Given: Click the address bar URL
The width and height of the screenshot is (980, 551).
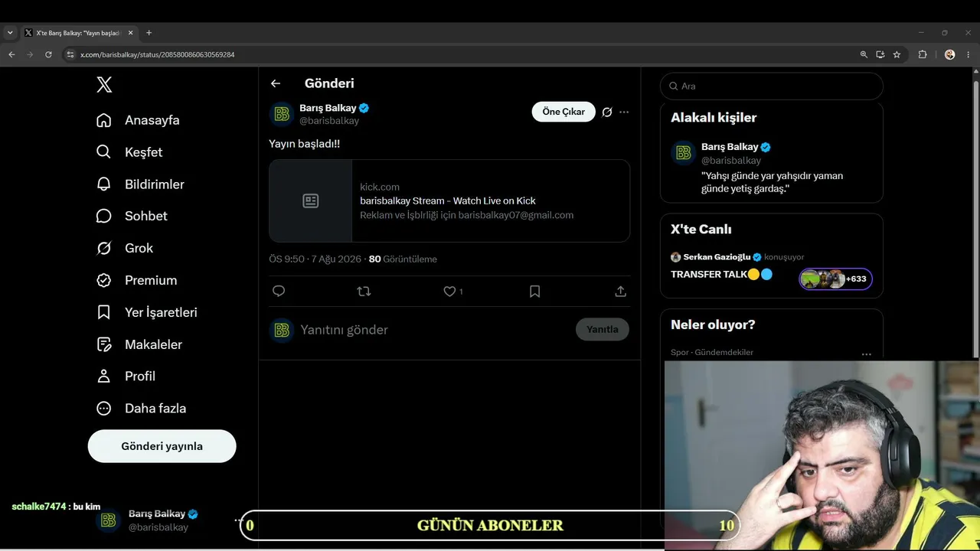Looking at the screenshot, I should [158, 55].
